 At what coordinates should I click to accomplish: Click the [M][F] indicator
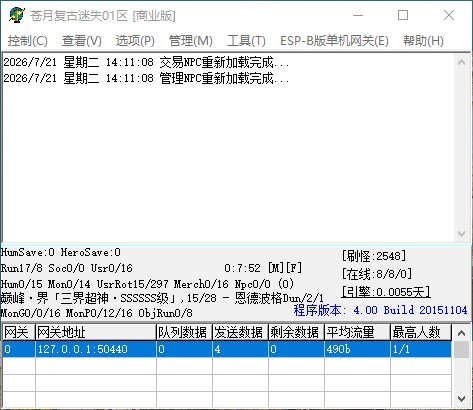click(285, 268)
